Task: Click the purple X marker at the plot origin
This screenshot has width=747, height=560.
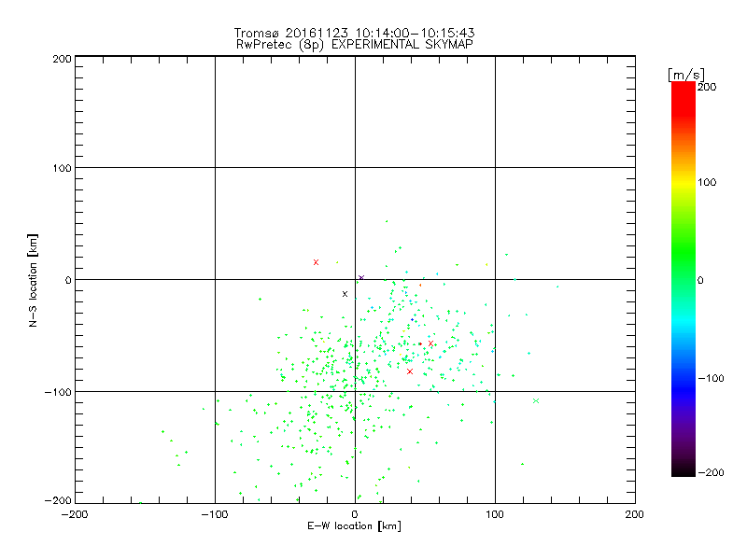Action: pyautogui.click(x=361, y=277)
